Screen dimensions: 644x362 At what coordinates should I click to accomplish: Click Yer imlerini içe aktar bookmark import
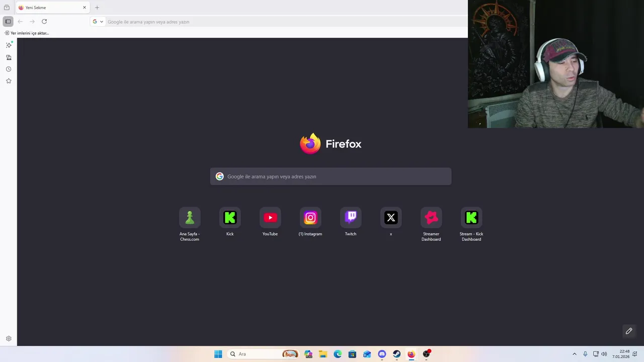pyautogui.click(x=27, y=33)
